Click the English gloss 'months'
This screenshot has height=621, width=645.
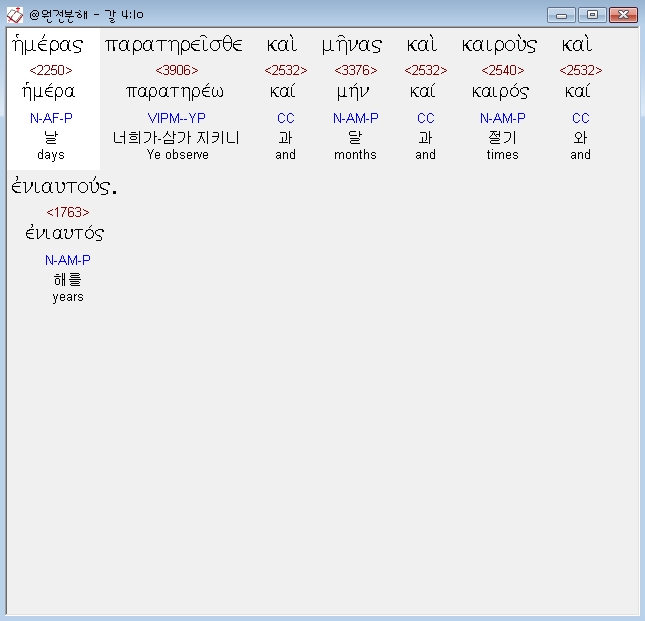click(x=355, y=155)
